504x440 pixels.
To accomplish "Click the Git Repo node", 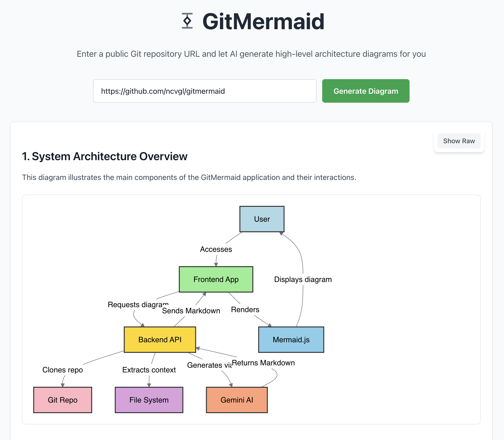I will (63, 400).
